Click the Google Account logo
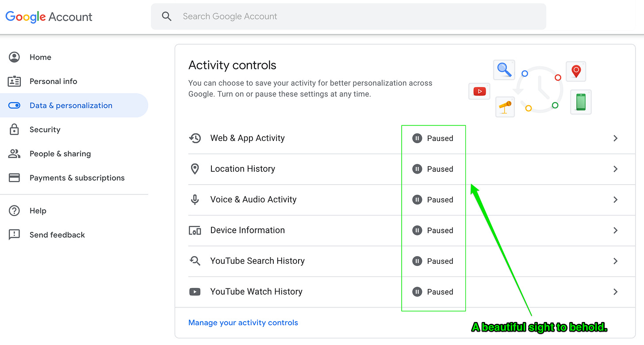Image resolution: width=644 pixels, height=345 pixels. point(49,17)
